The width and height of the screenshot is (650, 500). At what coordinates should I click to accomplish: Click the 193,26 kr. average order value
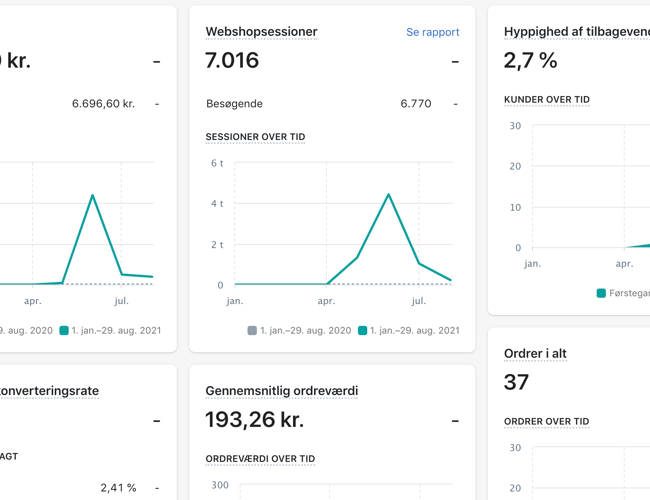click(254, 420)
